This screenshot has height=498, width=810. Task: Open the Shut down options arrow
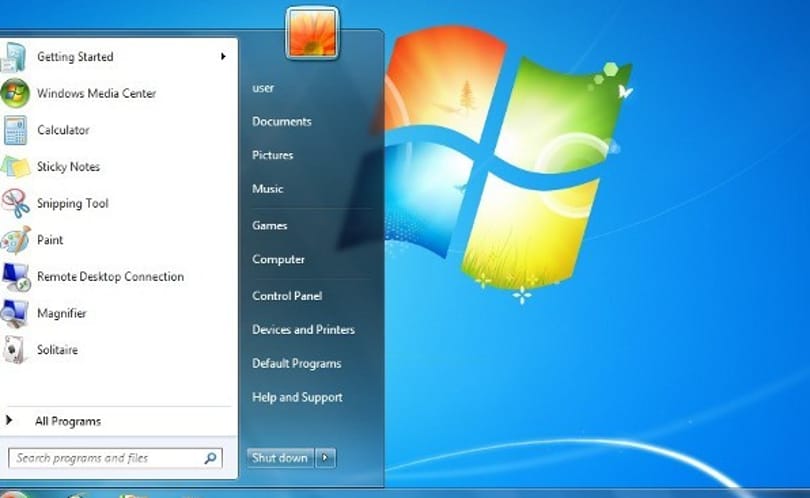325,458
